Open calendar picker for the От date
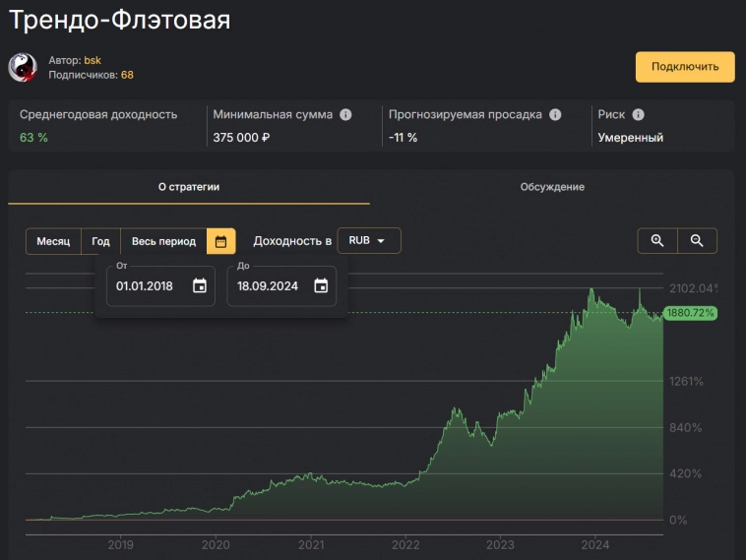 pyautogui.click(x=200, y=286)
